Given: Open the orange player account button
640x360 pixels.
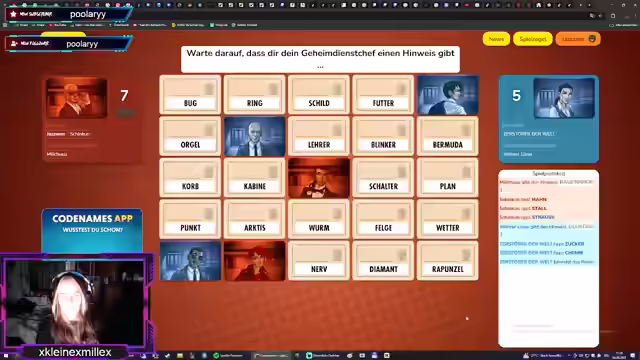Looking at the screenshot, I should pos(578,39).
